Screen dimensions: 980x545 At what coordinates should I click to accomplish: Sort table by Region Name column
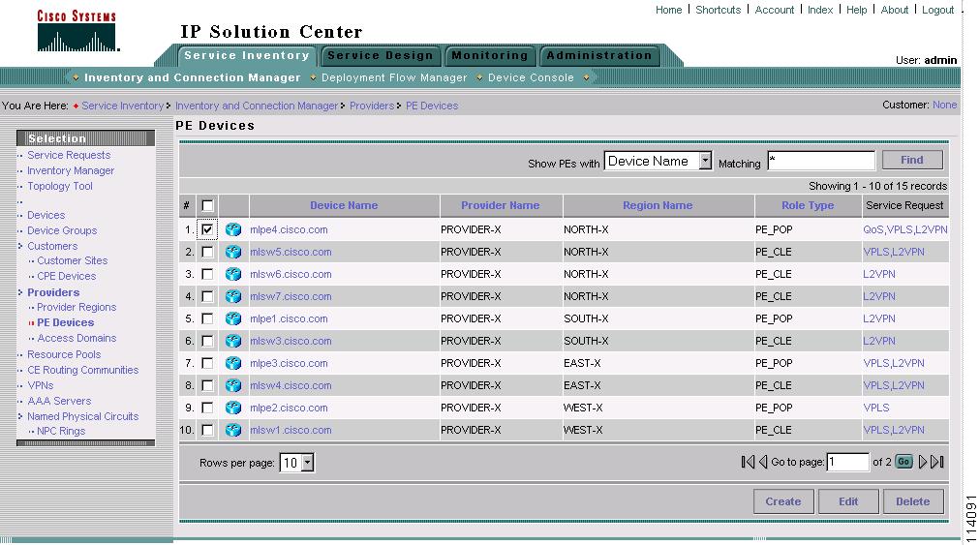click(x=658, y=205)
